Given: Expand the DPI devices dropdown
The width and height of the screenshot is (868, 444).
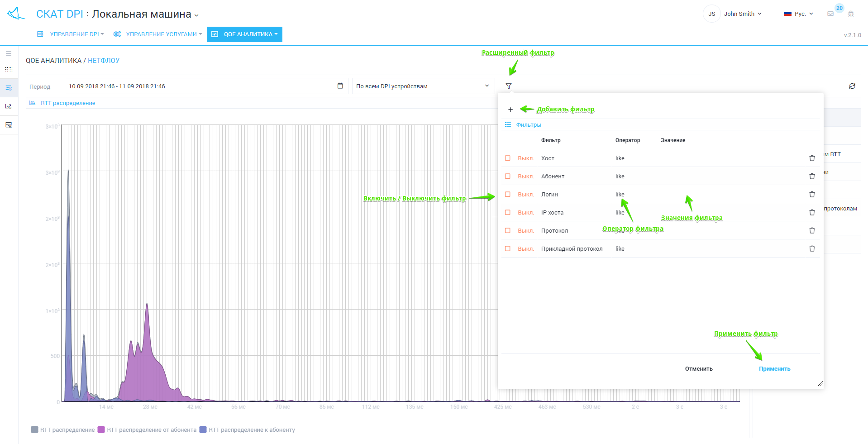Looking at the screenshot, I should coord(423,86).
